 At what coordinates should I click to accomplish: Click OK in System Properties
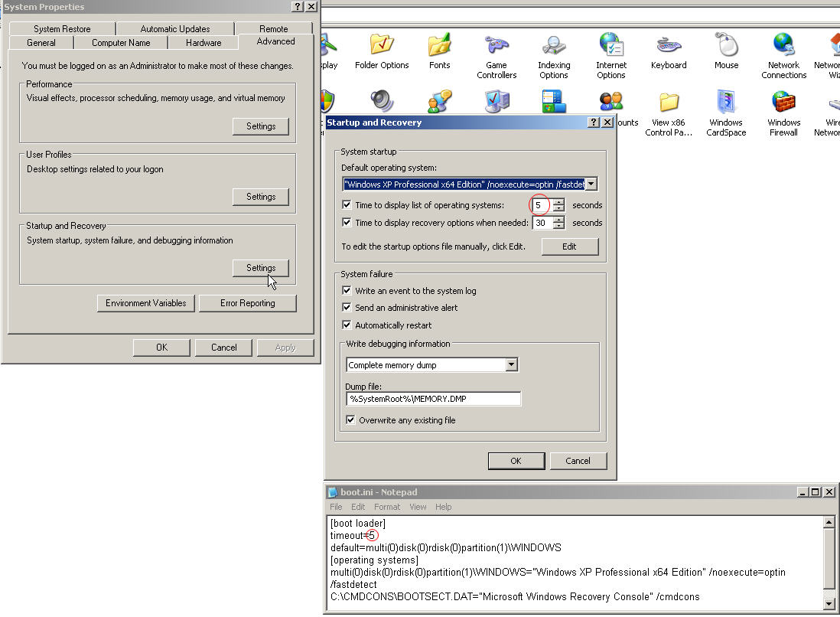coord(161,348)
